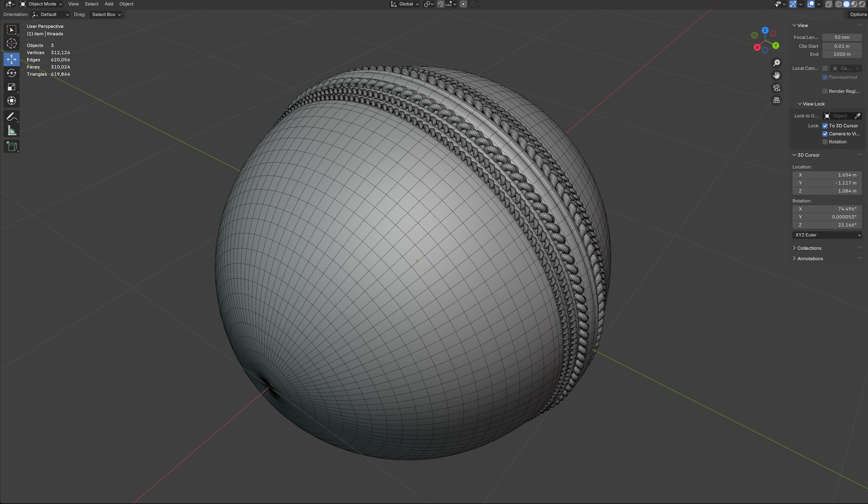
Task: Enable the Render Region checkbox
Action: [825, 91]
